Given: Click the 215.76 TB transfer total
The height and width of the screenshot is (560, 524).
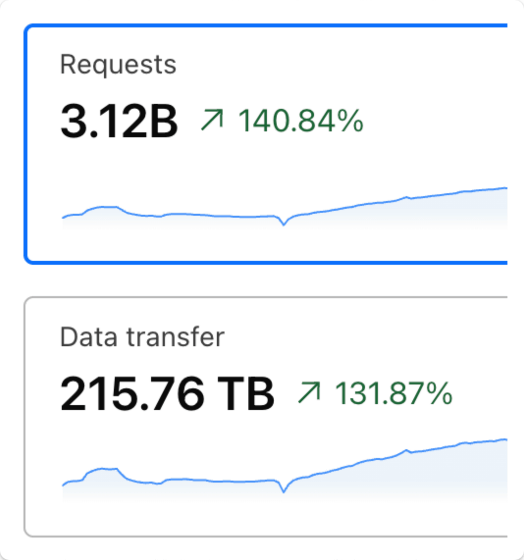Looking at the screenshot, I should point(167,394).
